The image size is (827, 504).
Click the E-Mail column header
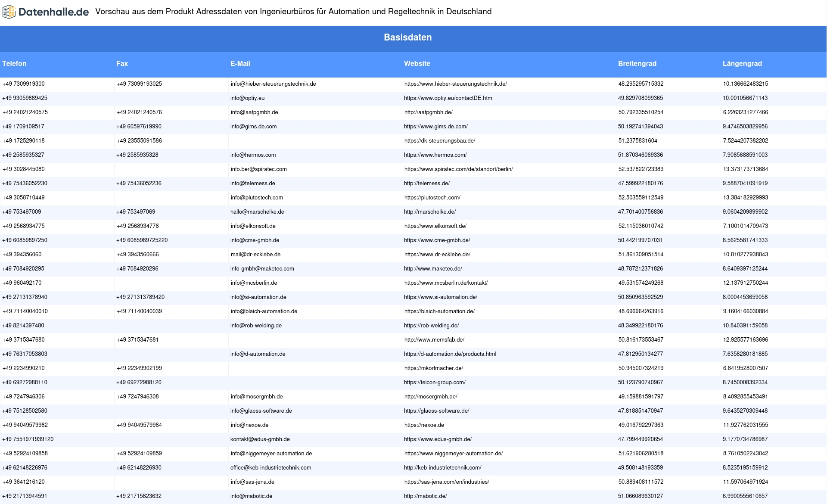[x=240, y=64]
